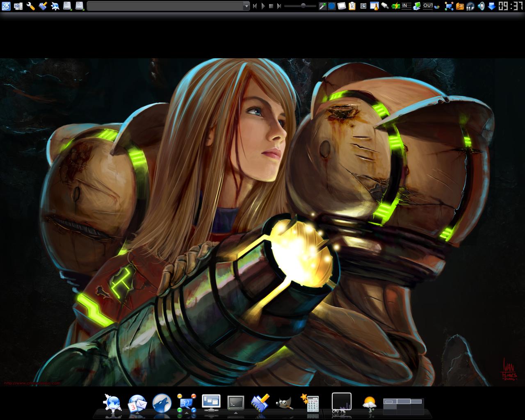
Task: Click the blue brush icon in the top panel
Action: 43,6
